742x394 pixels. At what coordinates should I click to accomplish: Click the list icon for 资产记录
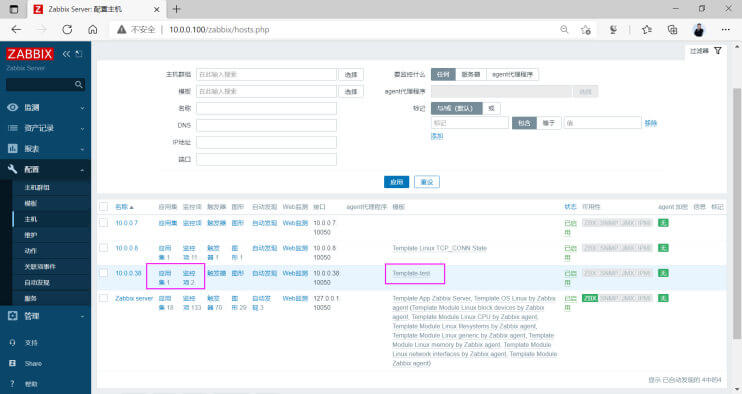[x=13, y=128]
